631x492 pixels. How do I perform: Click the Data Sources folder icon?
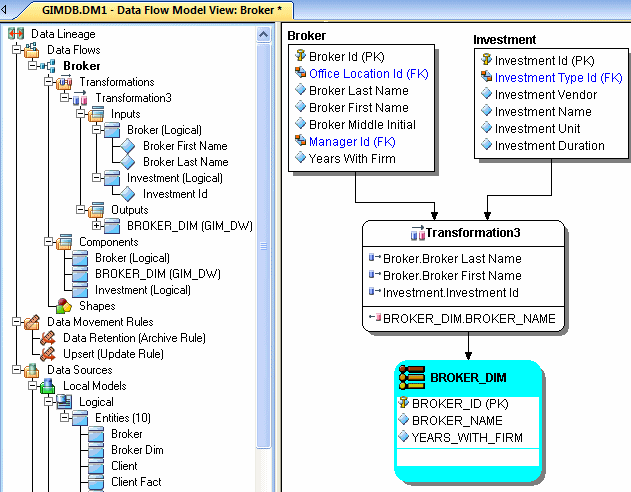32,370
